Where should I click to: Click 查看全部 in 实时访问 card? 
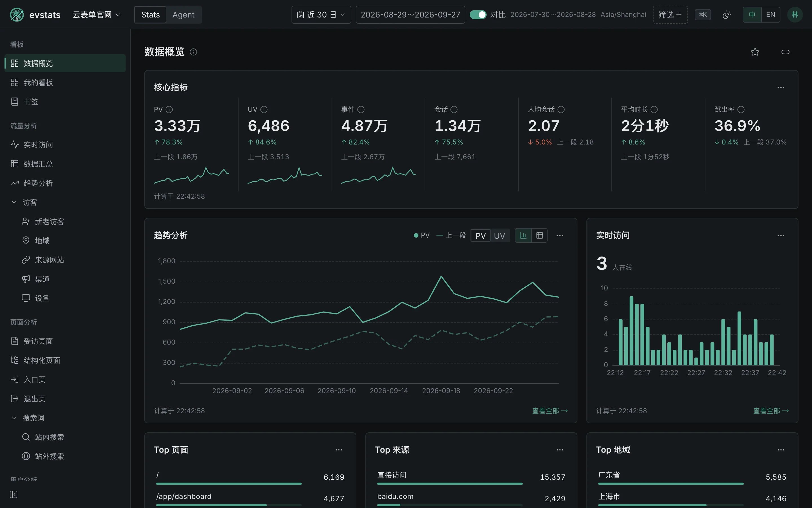771,411
